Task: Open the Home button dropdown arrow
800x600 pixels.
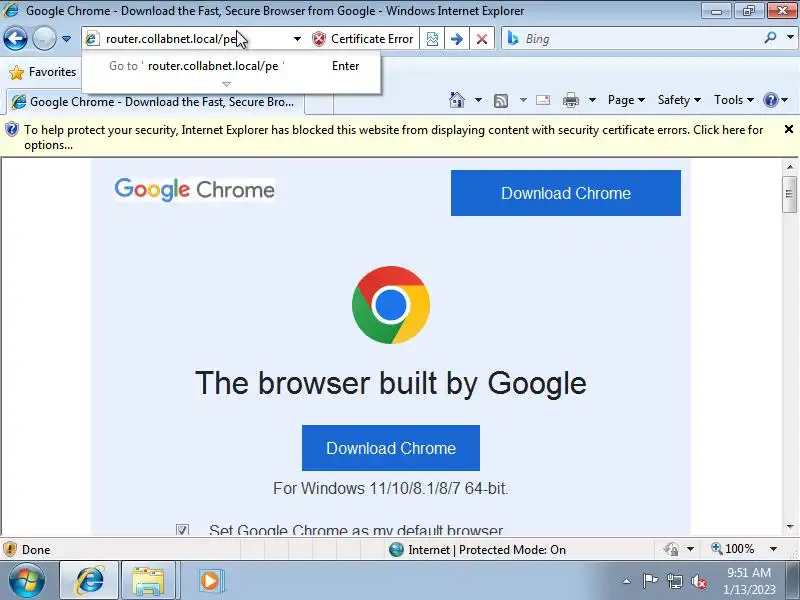Action: tap(478, 100)
